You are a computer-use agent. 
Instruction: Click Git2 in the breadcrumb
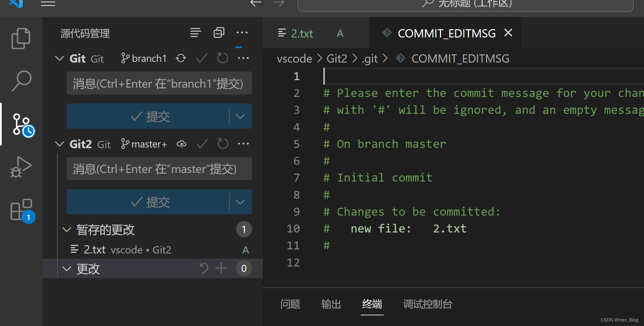pyautogui.click(x=337, y=58)
